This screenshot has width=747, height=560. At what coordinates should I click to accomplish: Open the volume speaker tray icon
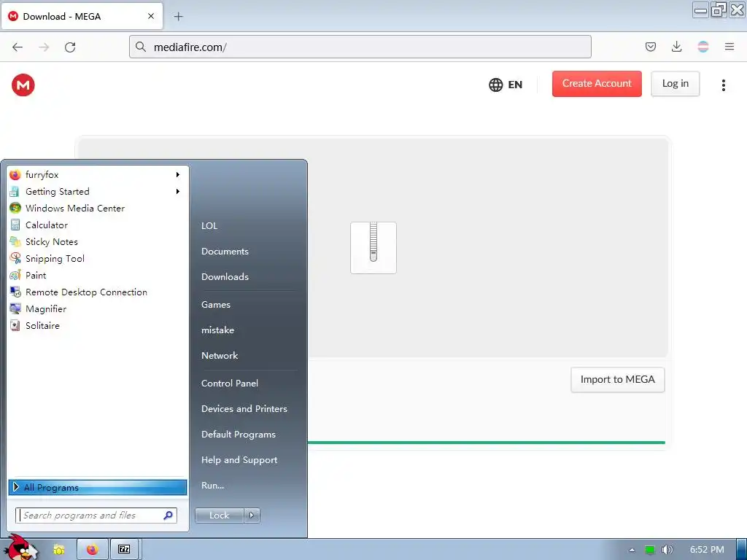click(x=667, y=550)
